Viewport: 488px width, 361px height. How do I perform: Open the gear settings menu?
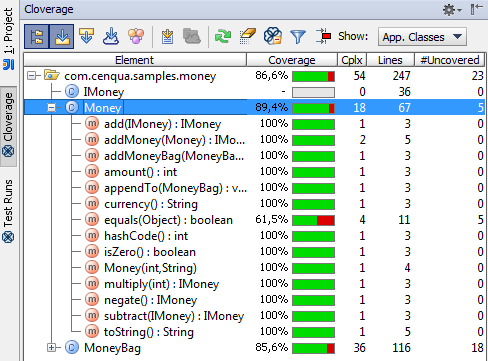pos(452,10)
